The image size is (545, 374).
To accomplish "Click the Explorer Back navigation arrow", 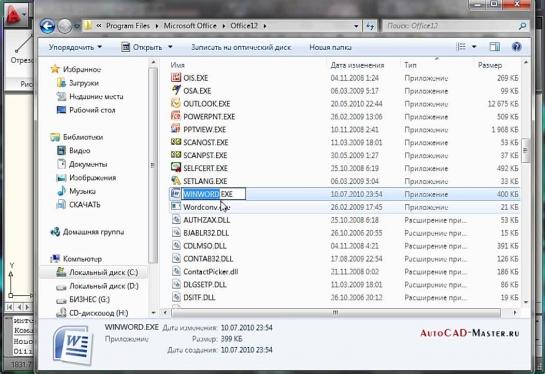I will [47, 26].
